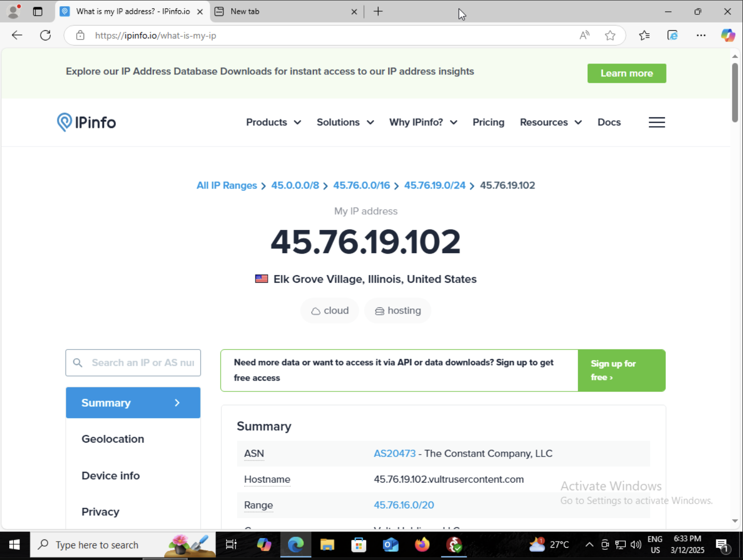
Task: Open Edge Settings and more menu
Action: point(701,35)
